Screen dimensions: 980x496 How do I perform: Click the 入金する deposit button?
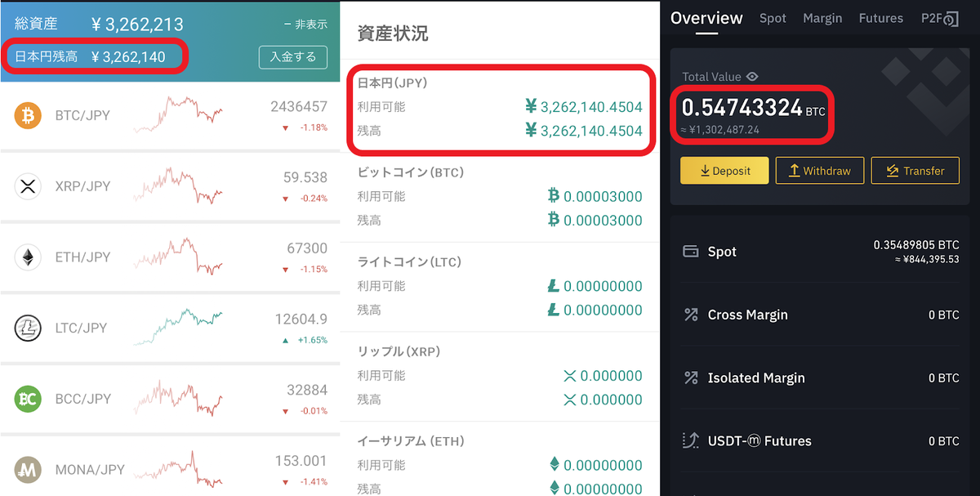pyautogui.click(x=293, y=57)
